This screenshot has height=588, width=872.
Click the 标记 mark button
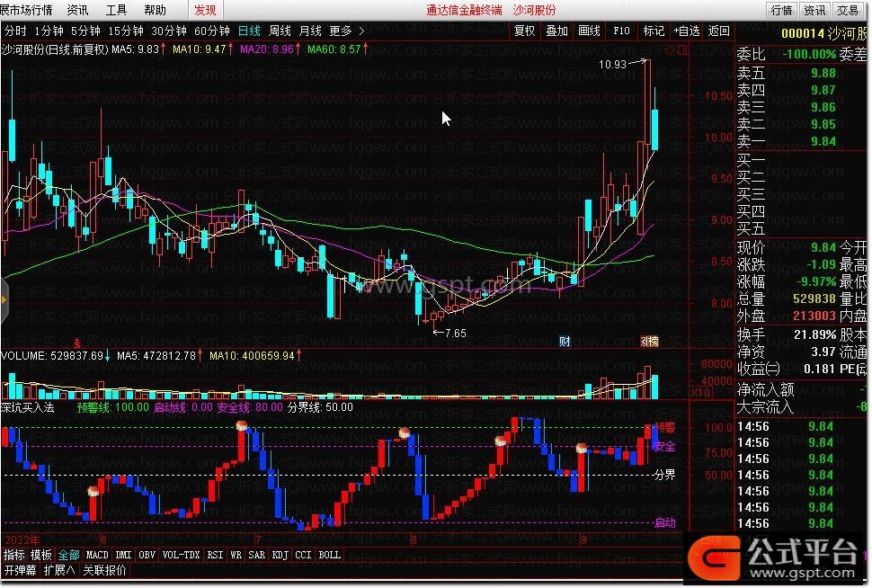click(654, 31)
